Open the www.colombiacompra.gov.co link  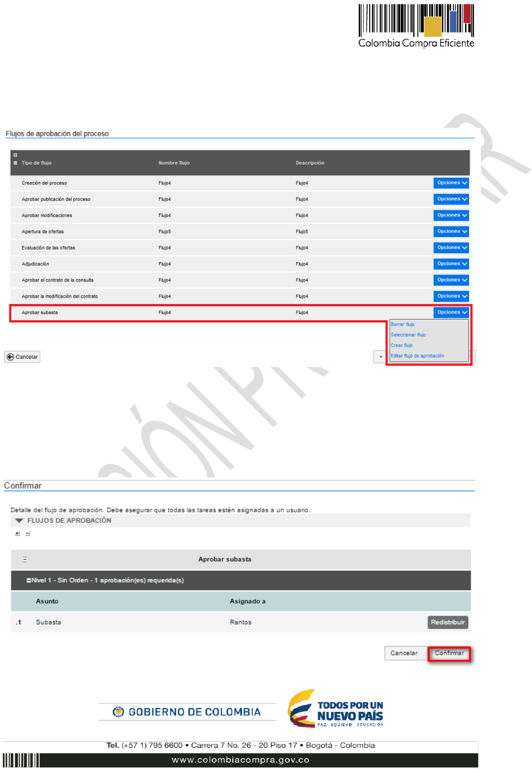point(240,760)
